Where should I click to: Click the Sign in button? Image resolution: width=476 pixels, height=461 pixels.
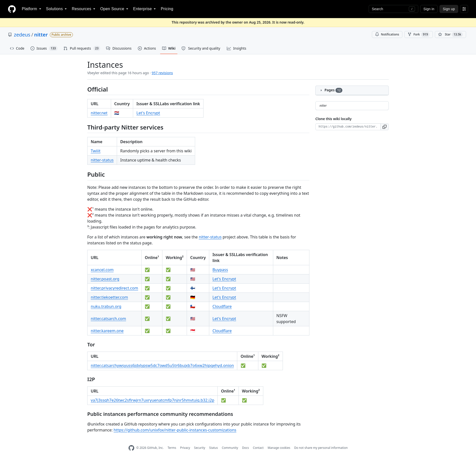pos(429,9)
